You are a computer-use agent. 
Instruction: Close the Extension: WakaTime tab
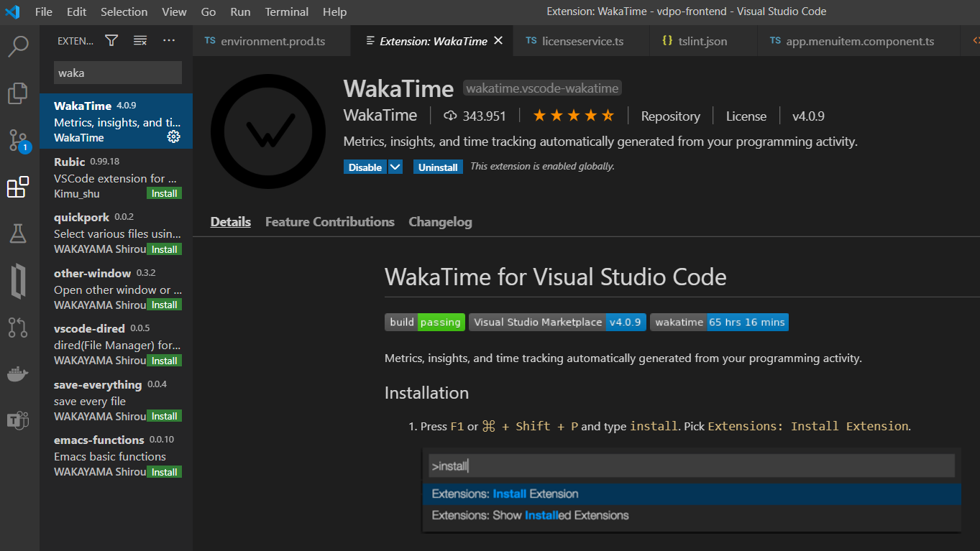point(498,41)
